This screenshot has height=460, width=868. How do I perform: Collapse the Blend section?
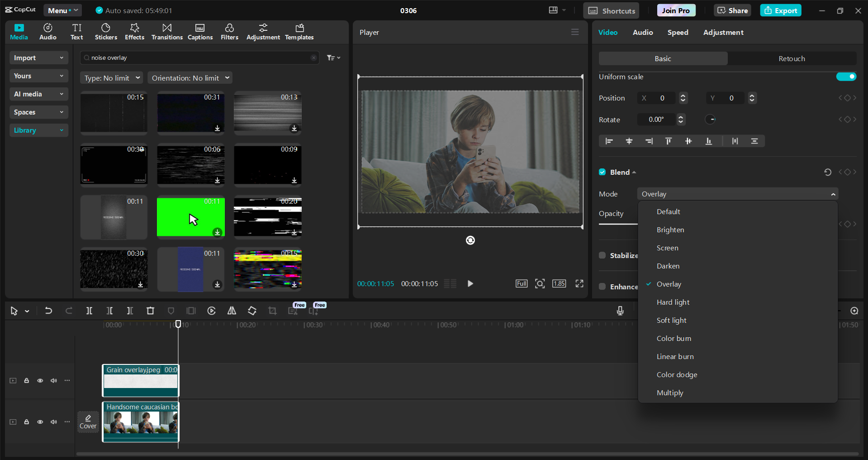tap(633, 172)
